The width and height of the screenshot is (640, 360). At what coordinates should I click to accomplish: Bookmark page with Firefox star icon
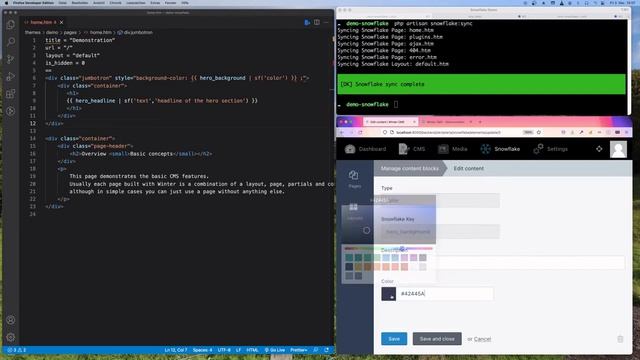pyautogui.click(x=539, y=132)
